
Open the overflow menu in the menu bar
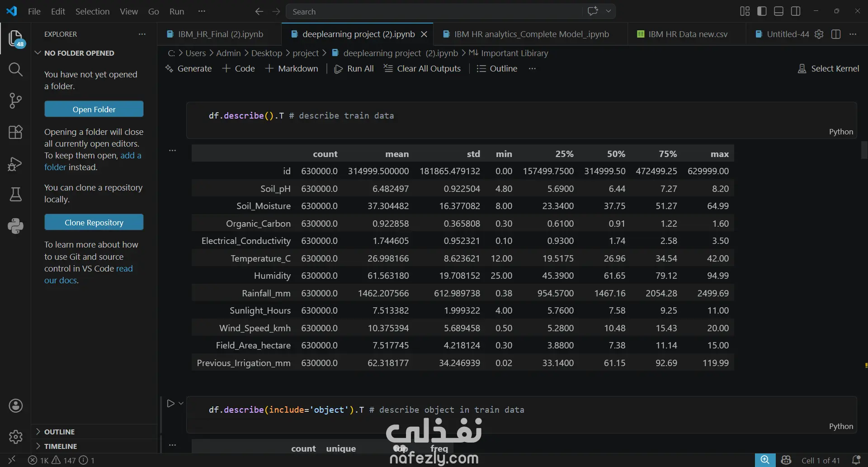pos(202,11)
